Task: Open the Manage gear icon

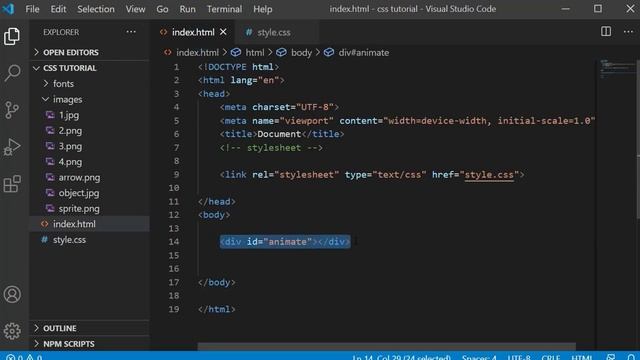Action: (12, 331)
